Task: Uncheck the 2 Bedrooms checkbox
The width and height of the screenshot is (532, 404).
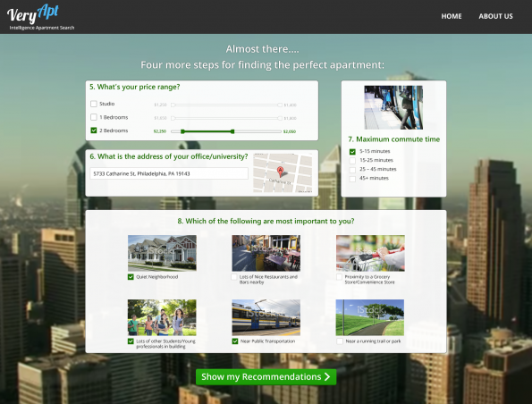Action: point(94,130)
